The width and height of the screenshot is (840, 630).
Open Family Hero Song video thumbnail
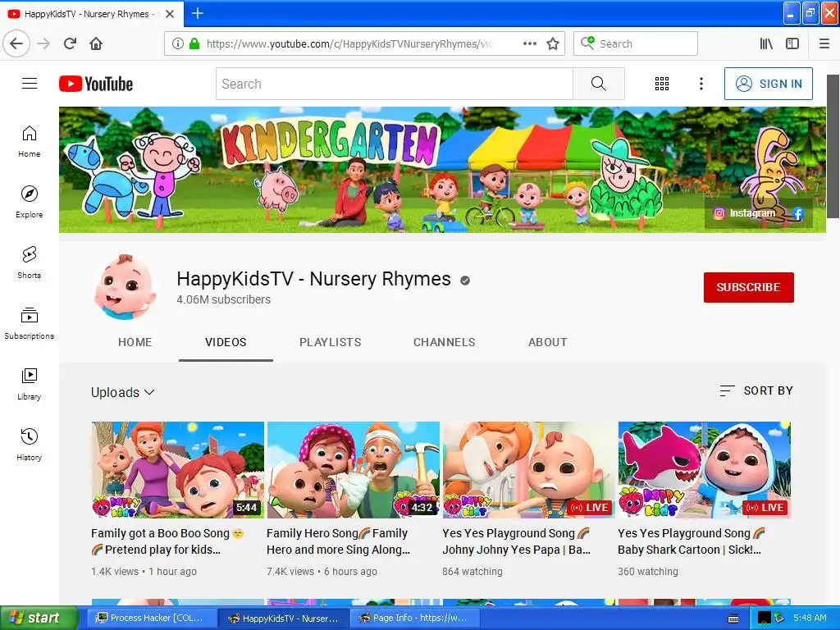click(354, 470)
